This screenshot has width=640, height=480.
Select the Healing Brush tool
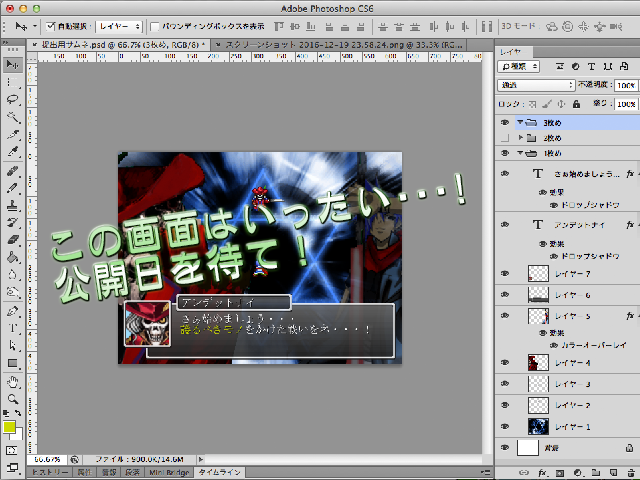click(x=13, y=170)
